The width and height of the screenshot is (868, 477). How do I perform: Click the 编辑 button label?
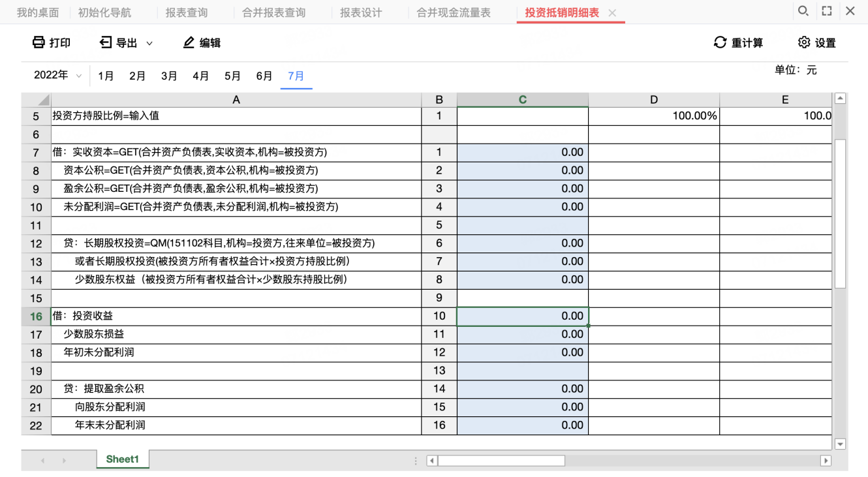(x=210, y=43)
